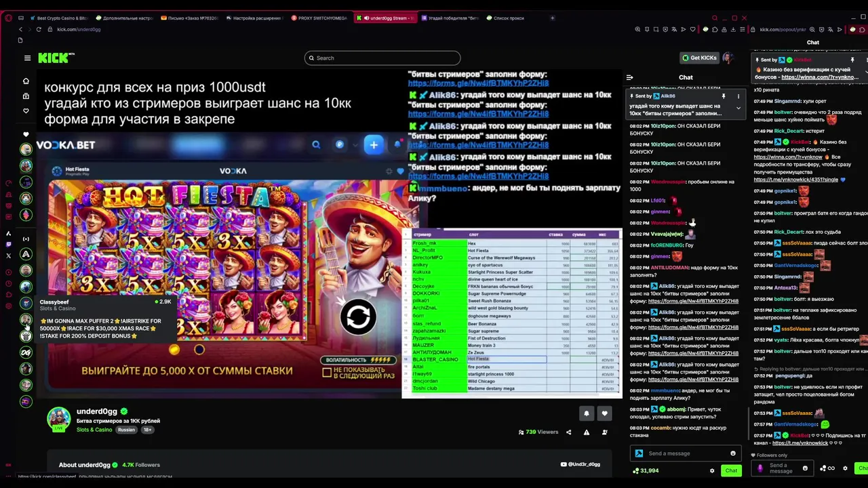Open a new browser tab with plus
This screenshot has width=868, height=488.
(553, 18)
